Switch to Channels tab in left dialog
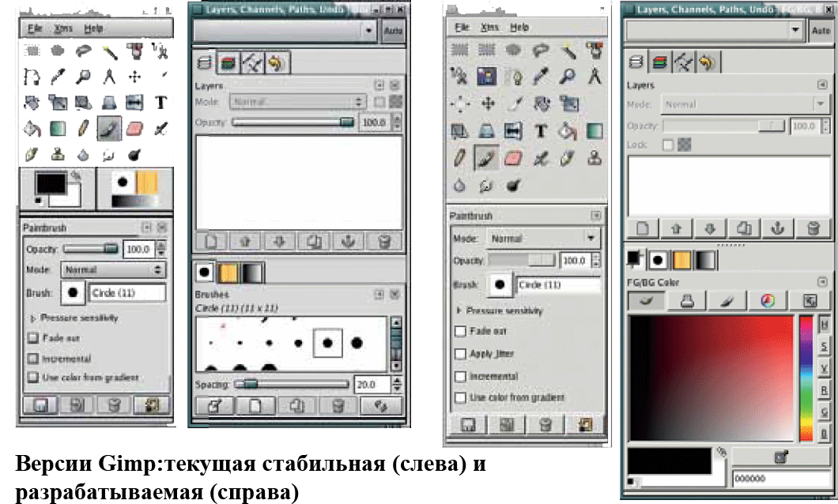838x504 pixels. (228, 63)
